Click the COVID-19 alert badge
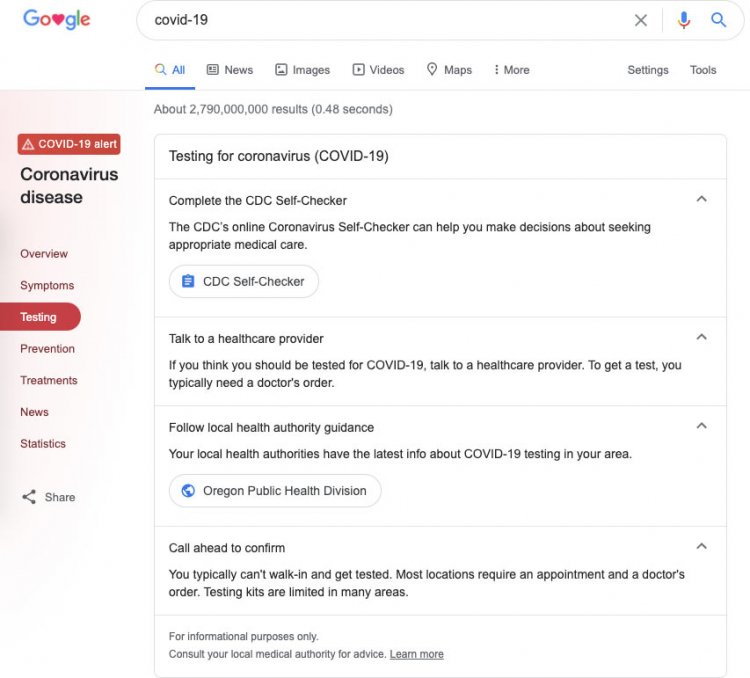This screenshot has width=750, height=678. click(69, 144)
